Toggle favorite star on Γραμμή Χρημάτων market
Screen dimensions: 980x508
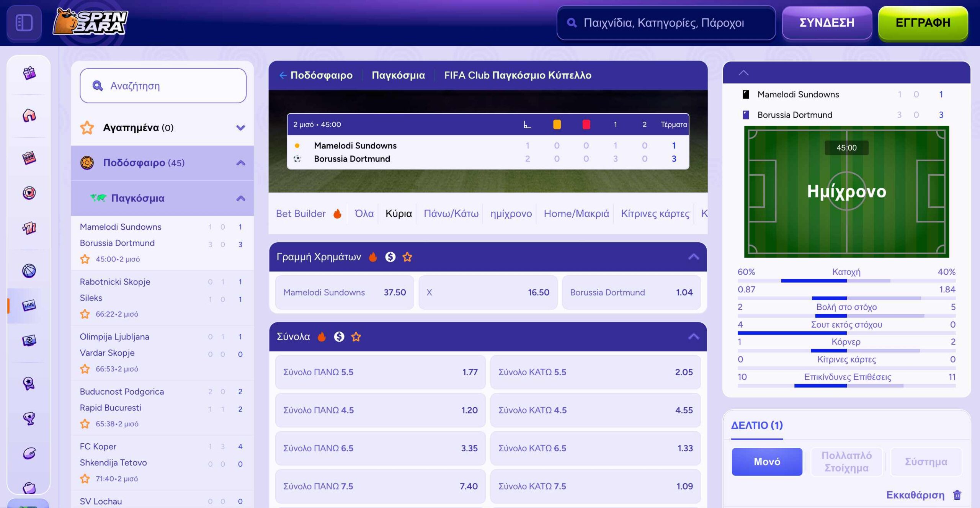(407, 257)
